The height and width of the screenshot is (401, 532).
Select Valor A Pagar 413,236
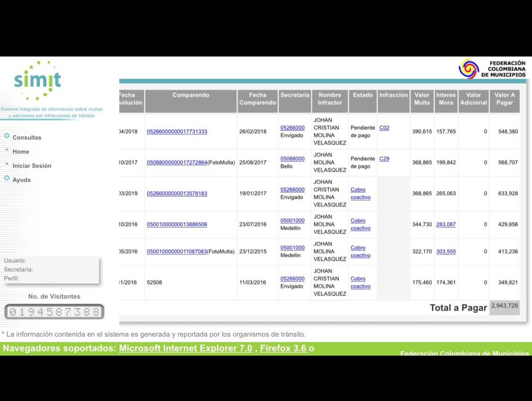coord(508,252)
